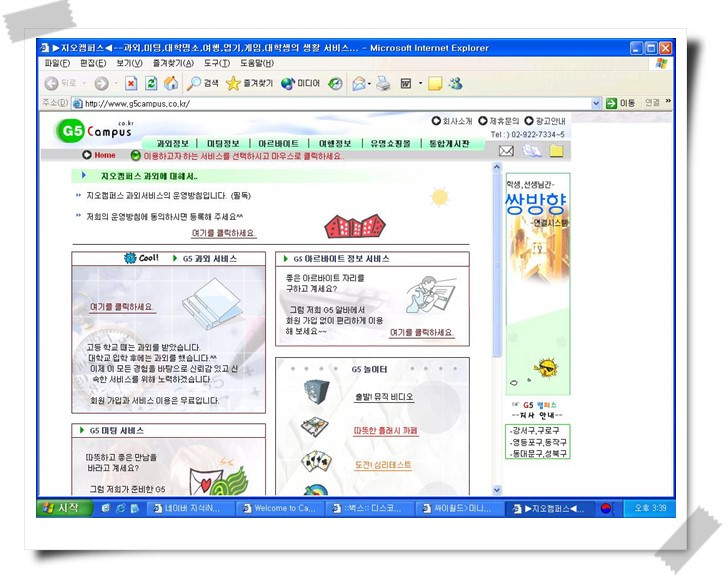Open dropdown arrow next to Mail icon

click(369, 84)
